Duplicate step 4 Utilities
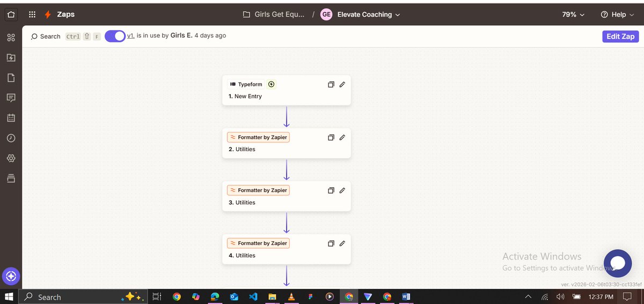The height and width of the screenshot is (304, 644). tap(331, 243)
